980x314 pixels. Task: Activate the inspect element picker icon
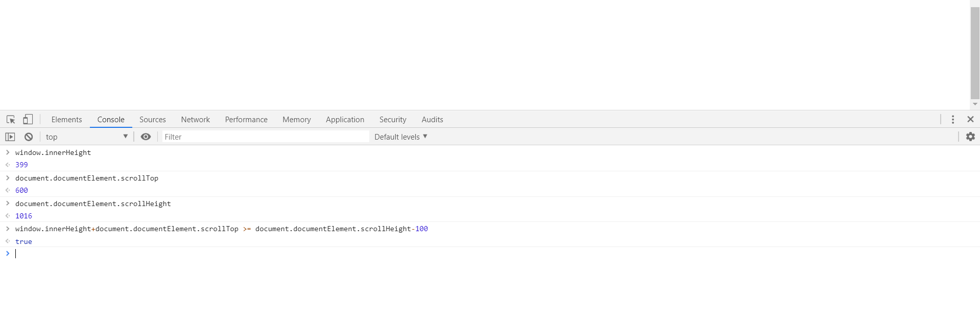(11, 120)
